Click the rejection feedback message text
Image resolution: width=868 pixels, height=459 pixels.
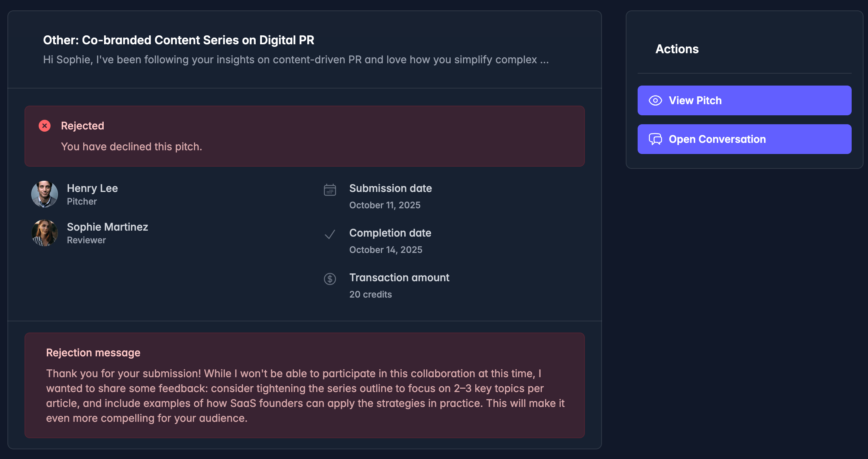305,395
